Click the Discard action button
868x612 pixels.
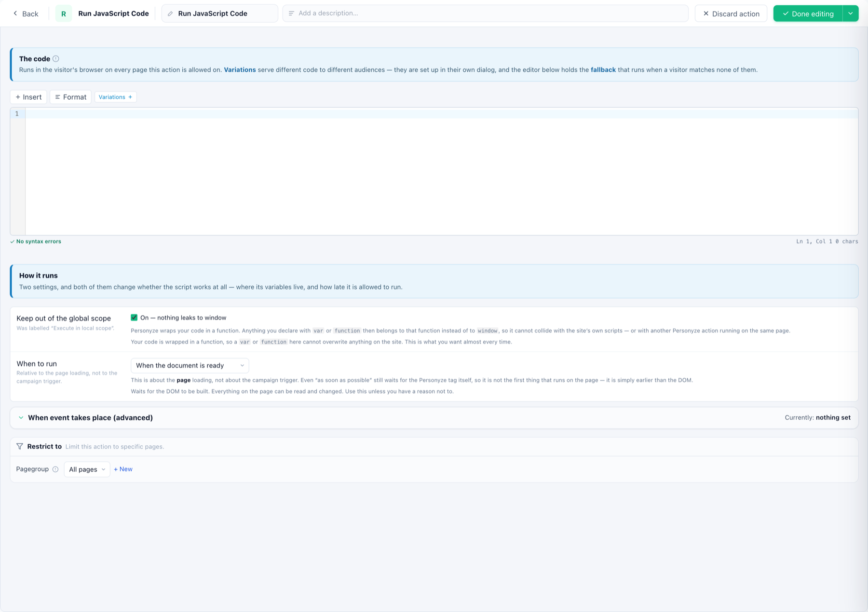point(731,13)
